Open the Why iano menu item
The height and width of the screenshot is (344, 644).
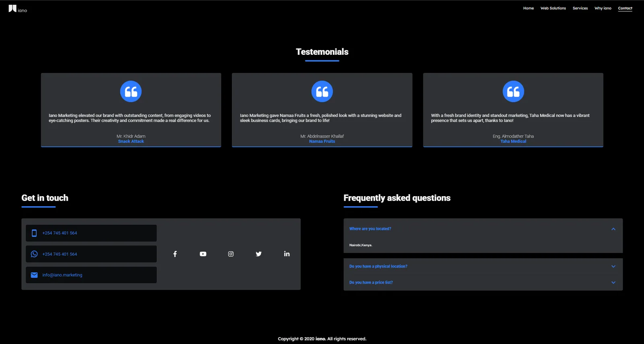point(603,8)
